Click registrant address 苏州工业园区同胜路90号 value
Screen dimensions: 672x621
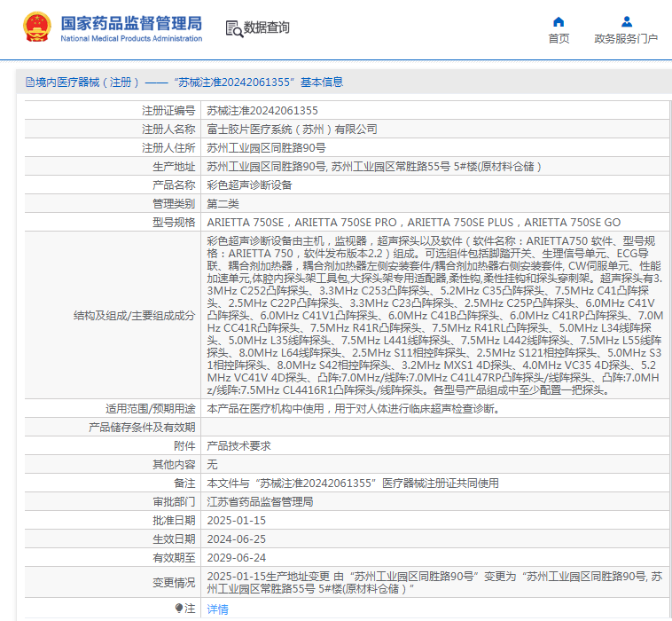point(266,148)
